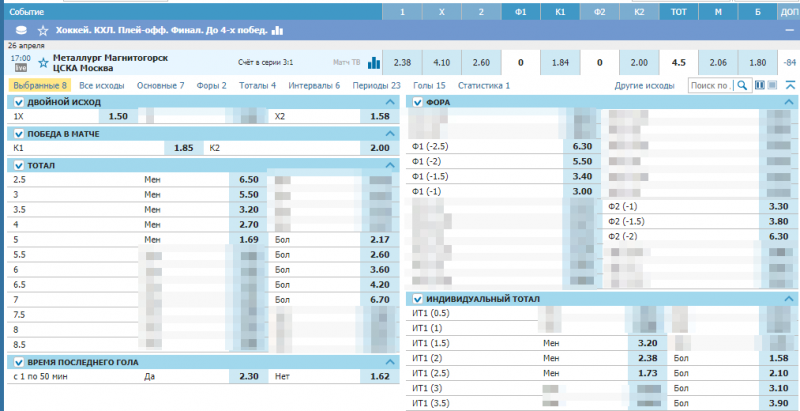Open the Другие исходы link
This screenshot has width=800, height=411.
[646, 86]
